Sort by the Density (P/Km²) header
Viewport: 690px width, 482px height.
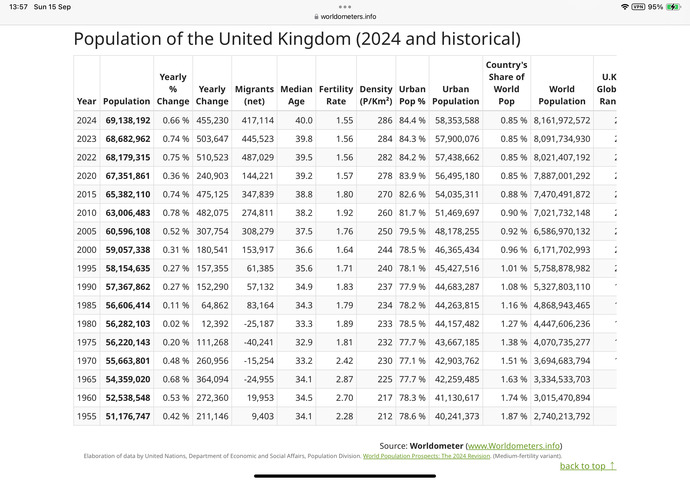[376, 95]
